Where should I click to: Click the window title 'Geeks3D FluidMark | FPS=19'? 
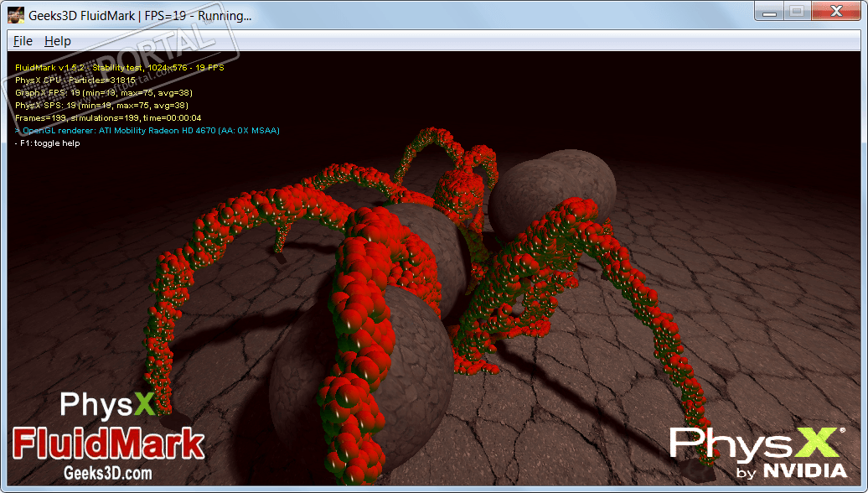coord(140,15)
